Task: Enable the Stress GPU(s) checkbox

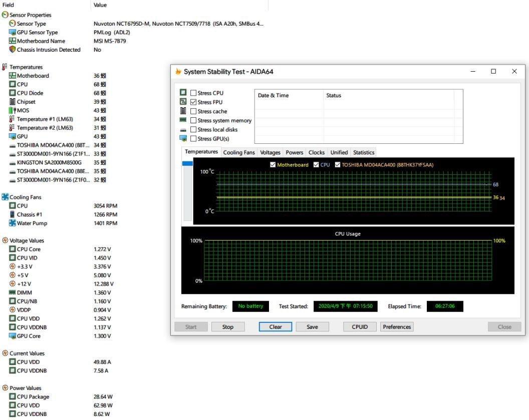Action: click(x=193, y=138)
